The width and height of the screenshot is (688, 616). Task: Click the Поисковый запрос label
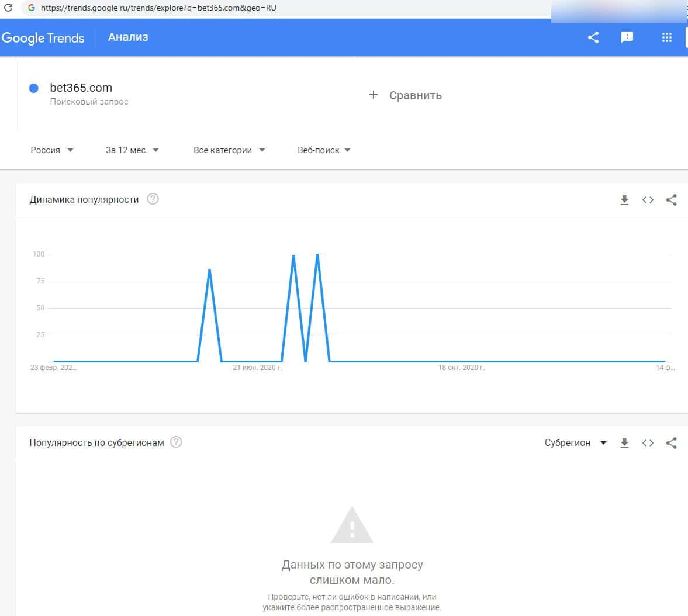pyautogui.click(x=89, y=102)
